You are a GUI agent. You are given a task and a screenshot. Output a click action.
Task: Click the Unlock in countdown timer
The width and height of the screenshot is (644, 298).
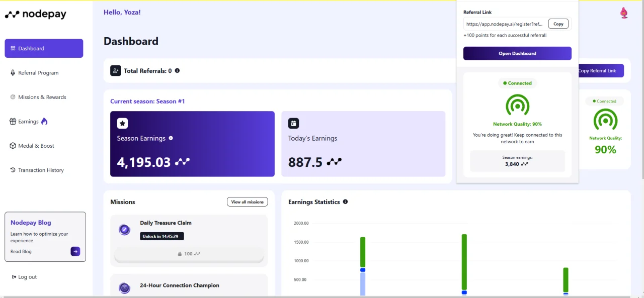click(x=162, y=236)
